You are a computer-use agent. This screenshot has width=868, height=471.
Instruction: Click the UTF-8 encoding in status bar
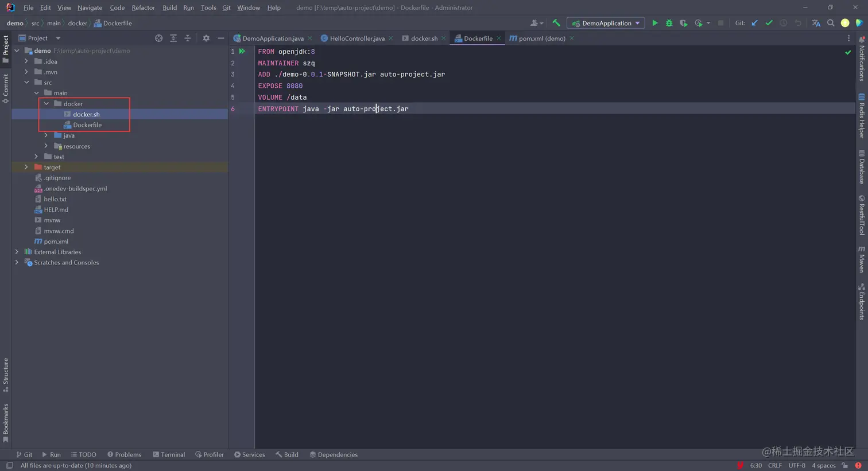(797, 465)
